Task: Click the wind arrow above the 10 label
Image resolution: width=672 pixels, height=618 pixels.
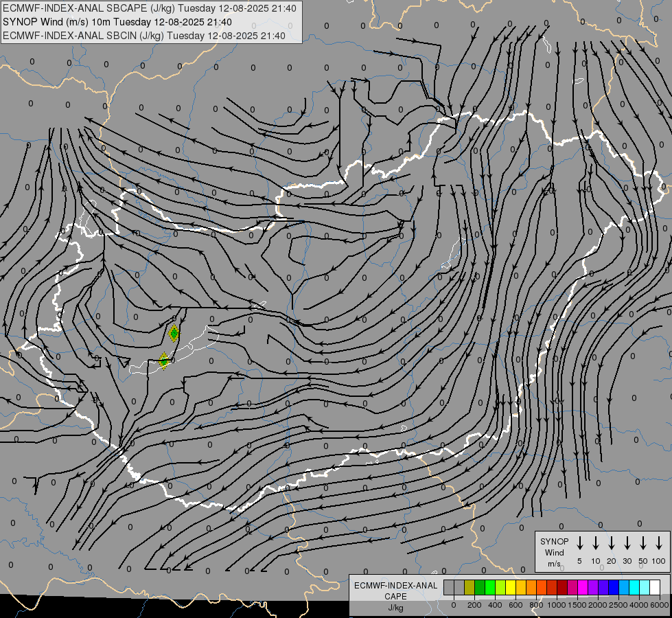Action: (x=596, y=543)
